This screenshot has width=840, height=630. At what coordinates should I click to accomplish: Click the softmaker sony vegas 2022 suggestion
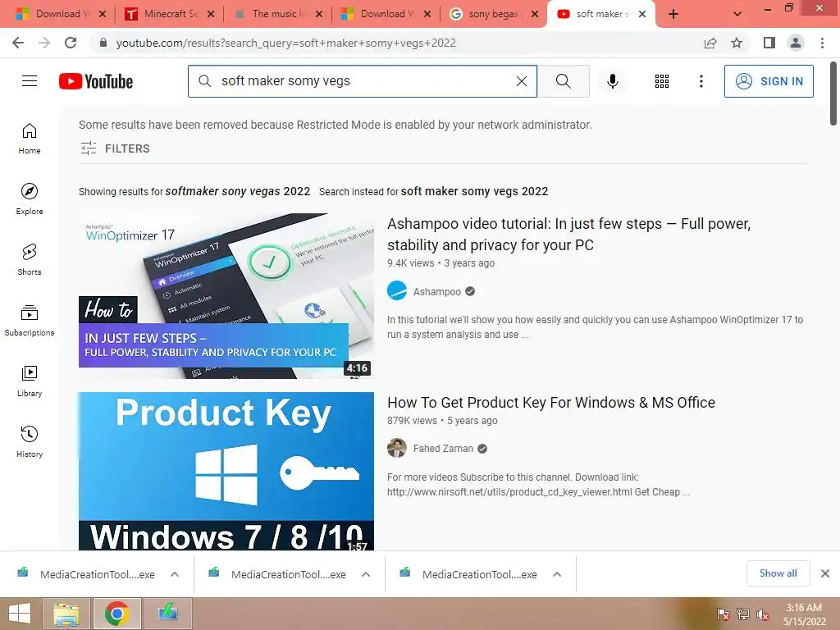click(x=238, y=191)
